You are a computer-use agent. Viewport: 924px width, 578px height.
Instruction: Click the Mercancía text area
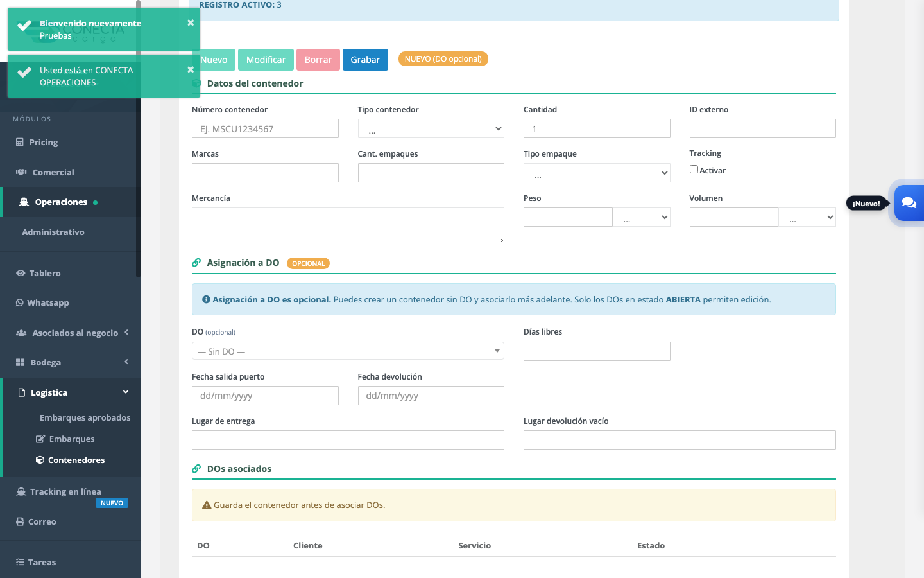pos(348,225)
